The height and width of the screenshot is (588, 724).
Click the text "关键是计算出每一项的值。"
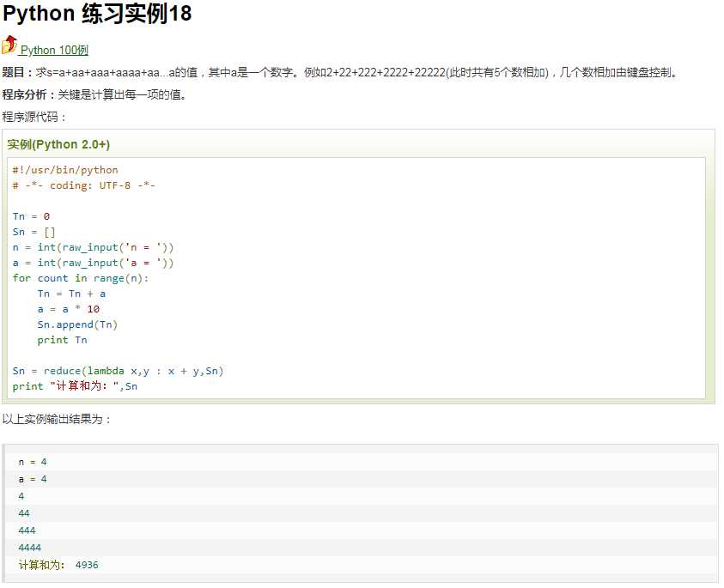pyautogui.click(x=122, y=94)
